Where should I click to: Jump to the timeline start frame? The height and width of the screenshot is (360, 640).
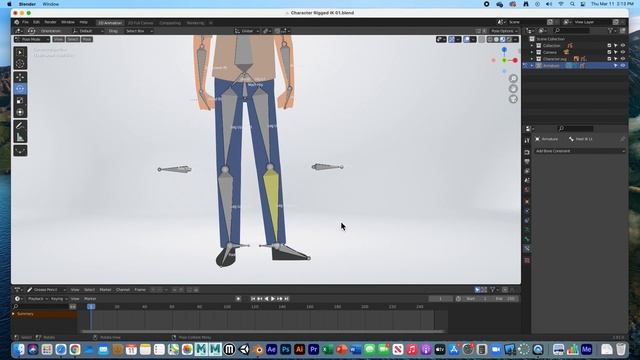[253, 299]
